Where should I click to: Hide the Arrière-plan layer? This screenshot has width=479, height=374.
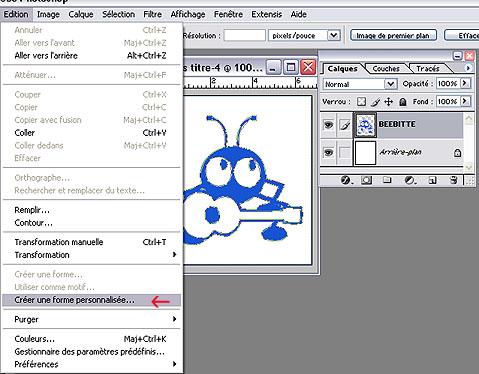point(328,153)
